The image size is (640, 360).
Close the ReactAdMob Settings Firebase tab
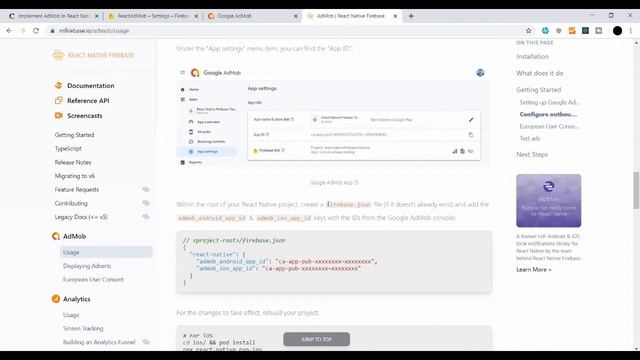(x=196, y=16)
